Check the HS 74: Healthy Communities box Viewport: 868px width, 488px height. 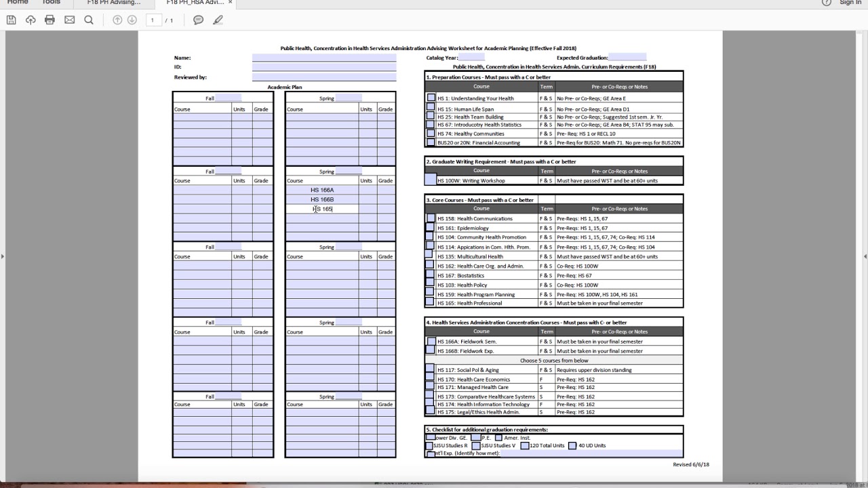[431, 134]
